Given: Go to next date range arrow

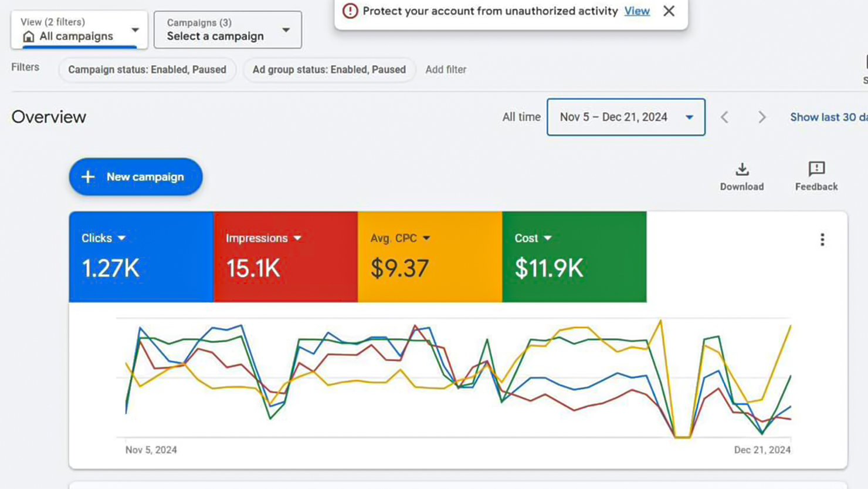Looking at the screenshot, I should 762,117.
